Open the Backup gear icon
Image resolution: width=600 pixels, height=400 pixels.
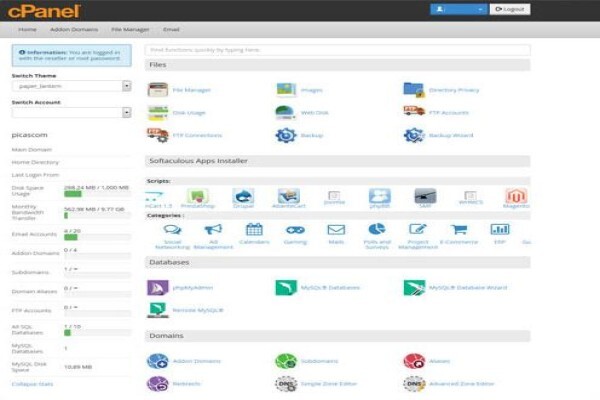[286, 135]
